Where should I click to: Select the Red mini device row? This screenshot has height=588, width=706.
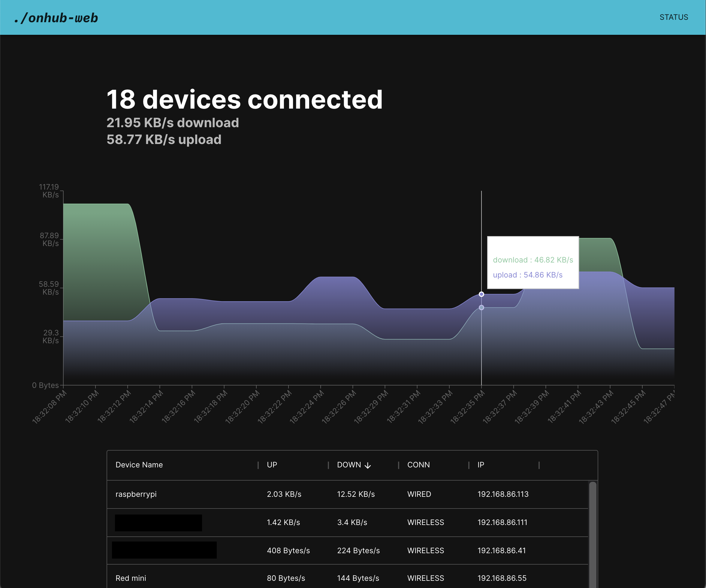348,577
